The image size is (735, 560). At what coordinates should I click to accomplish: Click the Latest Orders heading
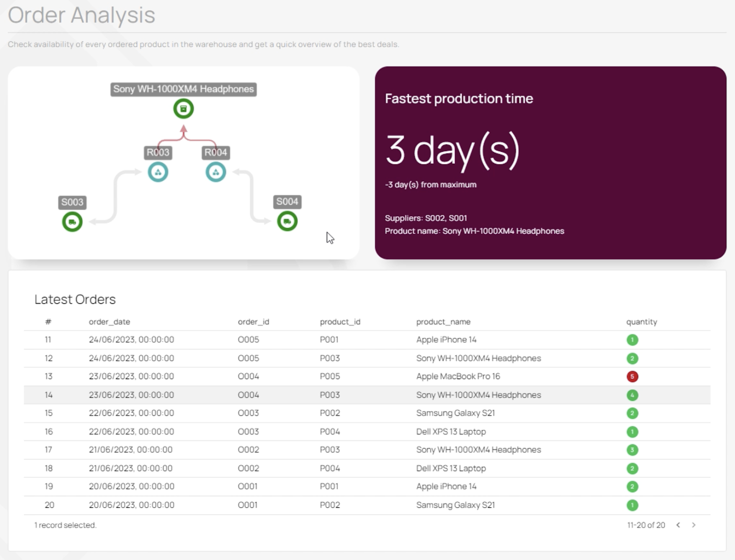click(x=75, y=299)
